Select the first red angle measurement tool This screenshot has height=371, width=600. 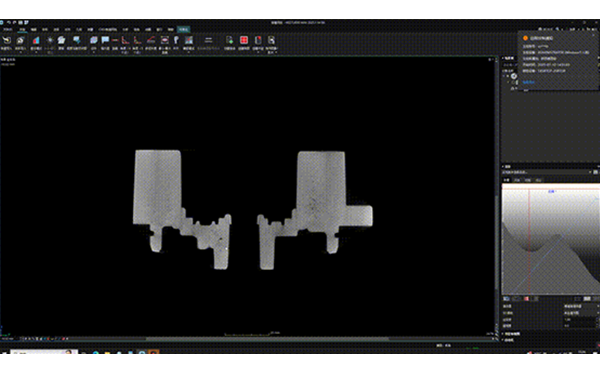(125, 40)
